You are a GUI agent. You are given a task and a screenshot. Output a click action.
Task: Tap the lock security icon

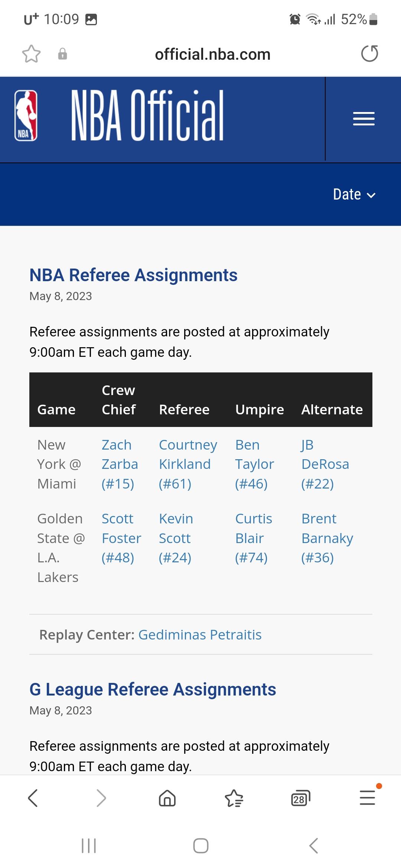pyautogui.click(x=62, y=54)
